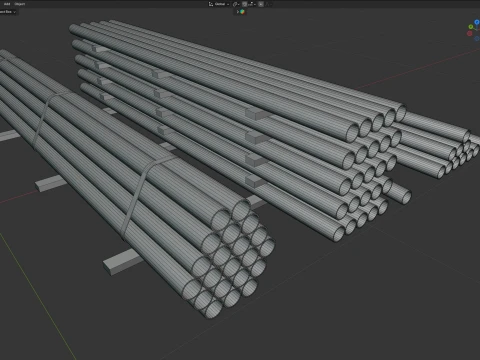Select the wooden support beam under front bundle
The height and width of the screenshot is (360, 480).
(123, 262)
